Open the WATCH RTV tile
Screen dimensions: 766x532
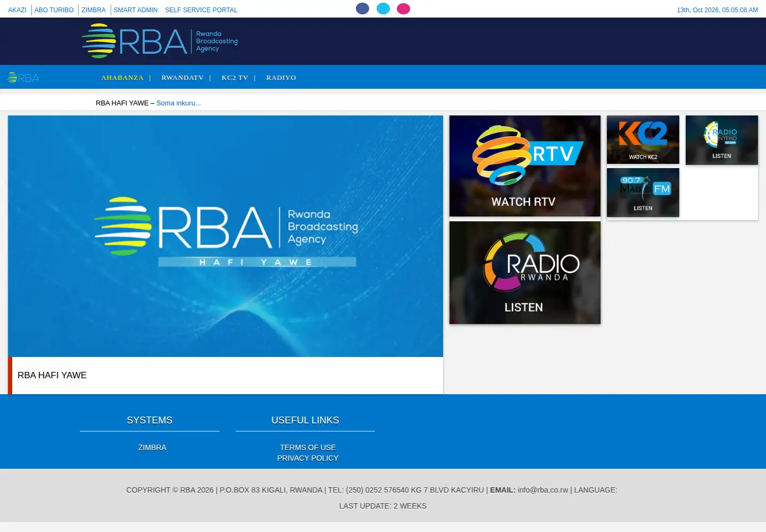pyautogui.click(x=525, y=166)
